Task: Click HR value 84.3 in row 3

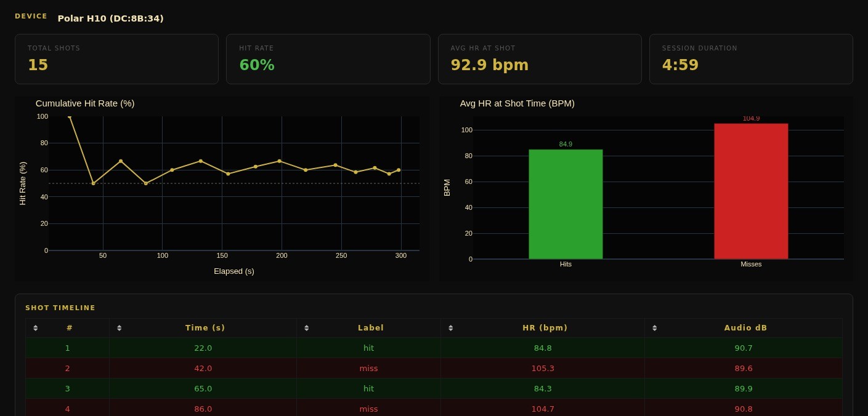Action: point(543,388)
